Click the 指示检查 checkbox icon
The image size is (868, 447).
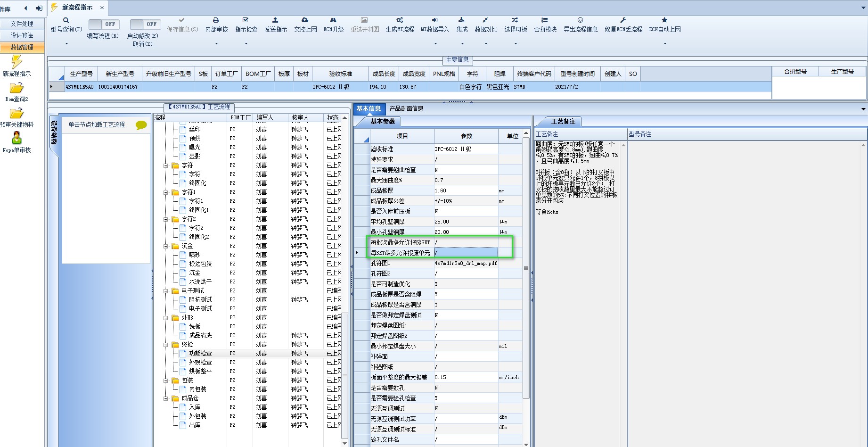tap(246, 20)
